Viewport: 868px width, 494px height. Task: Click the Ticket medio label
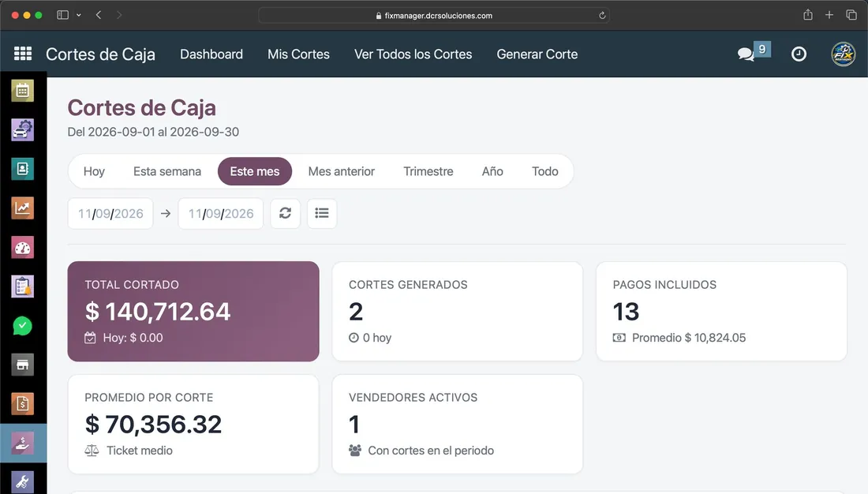[140, 451]
